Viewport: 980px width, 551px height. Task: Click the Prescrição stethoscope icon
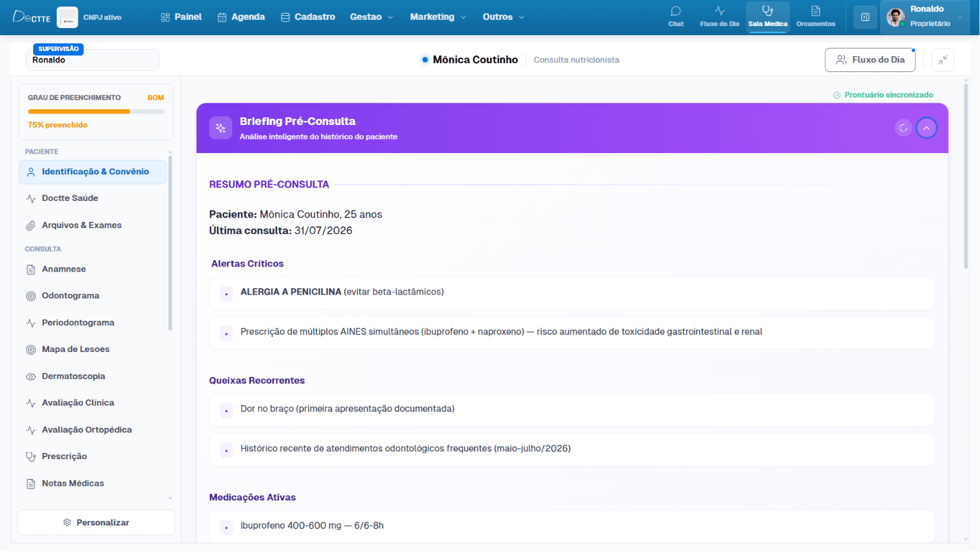point(31,457)
